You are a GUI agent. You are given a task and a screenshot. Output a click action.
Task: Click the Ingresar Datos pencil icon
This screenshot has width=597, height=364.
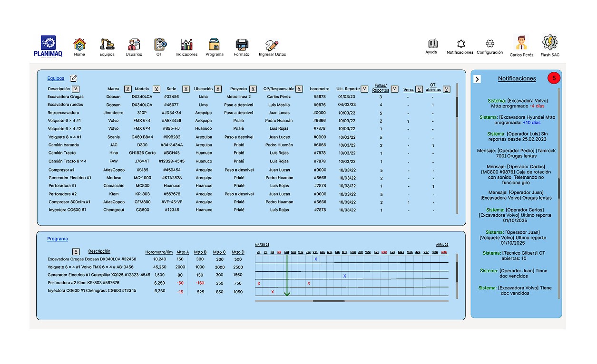pos(272,46)
